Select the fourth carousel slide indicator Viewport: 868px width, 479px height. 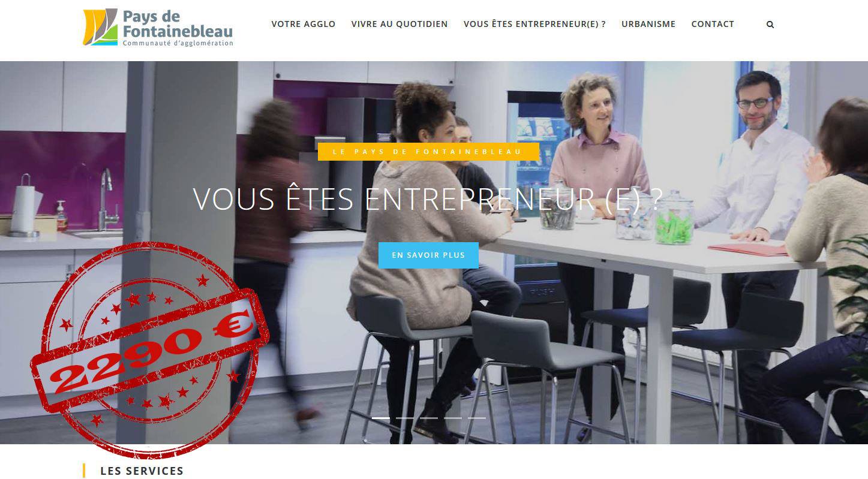[453, 418]
